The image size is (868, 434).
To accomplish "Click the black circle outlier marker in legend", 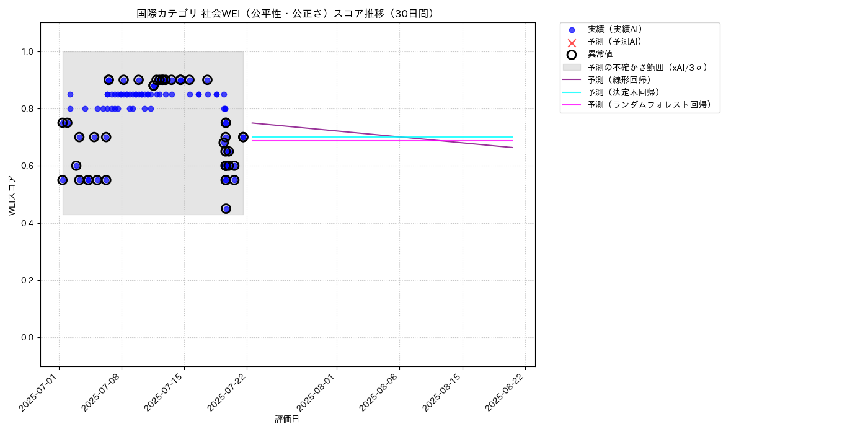I will pos(572,55).
